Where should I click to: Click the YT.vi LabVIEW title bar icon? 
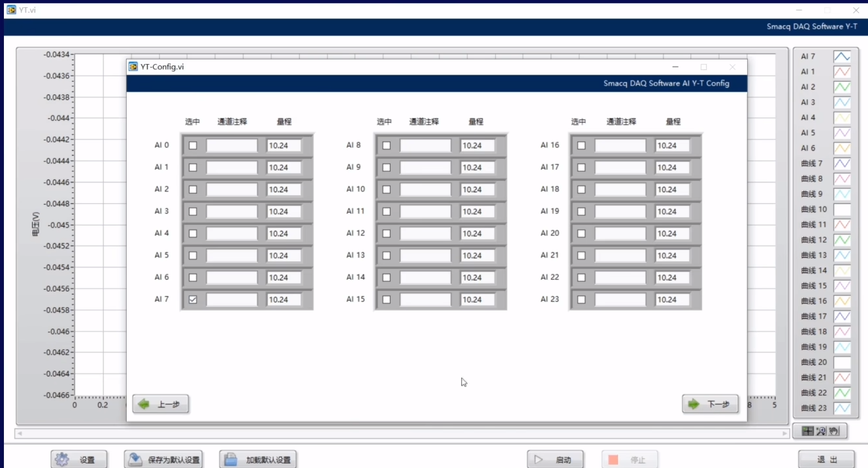pos(11,10)
